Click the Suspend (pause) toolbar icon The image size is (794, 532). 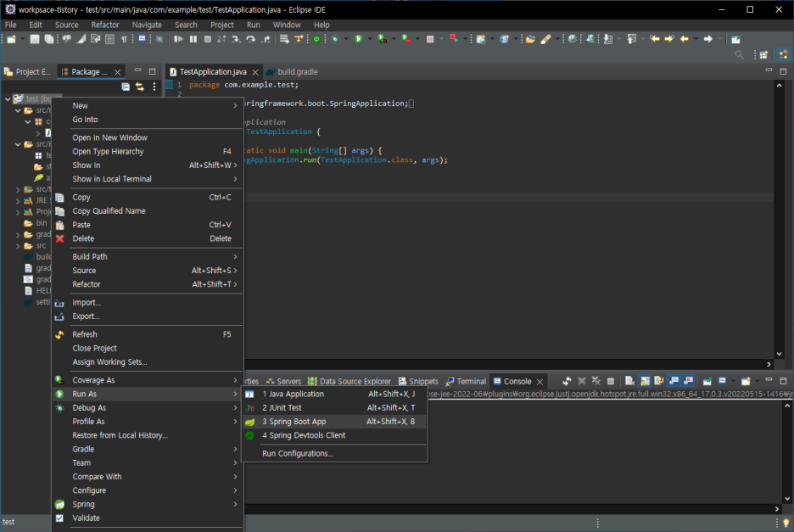coord(193,39)
